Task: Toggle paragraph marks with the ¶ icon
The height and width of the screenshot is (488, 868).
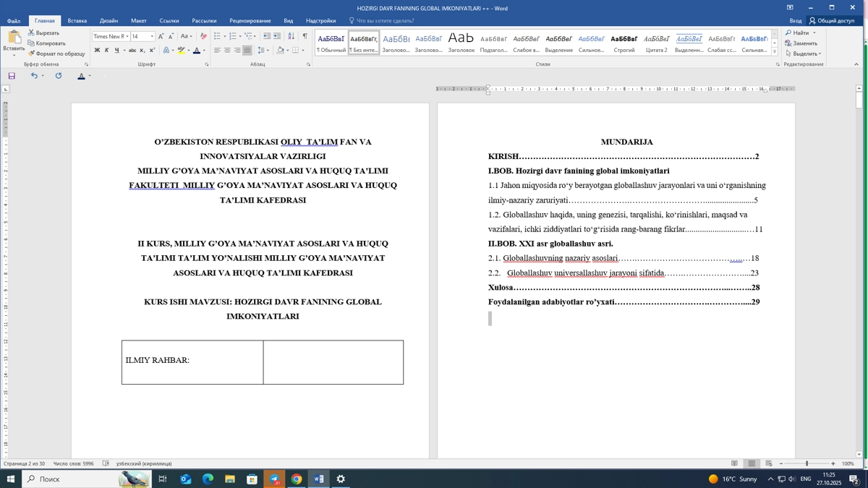Action: point(305,35)
